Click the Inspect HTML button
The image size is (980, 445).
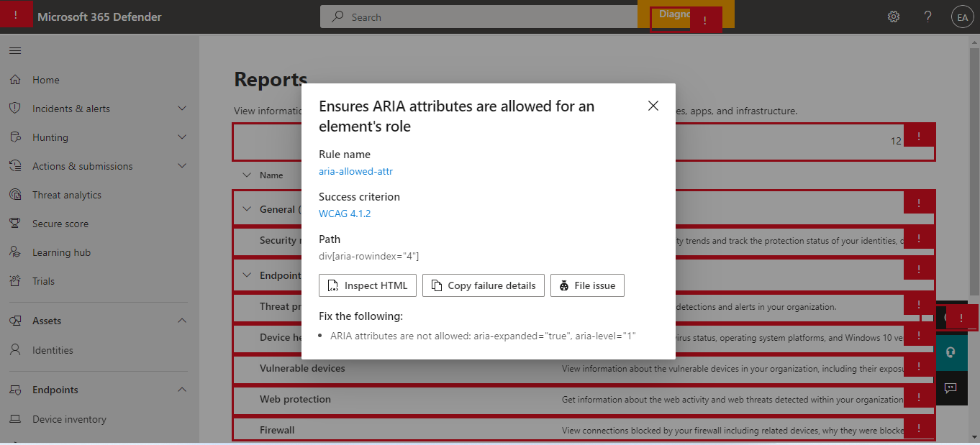point(368,285)
